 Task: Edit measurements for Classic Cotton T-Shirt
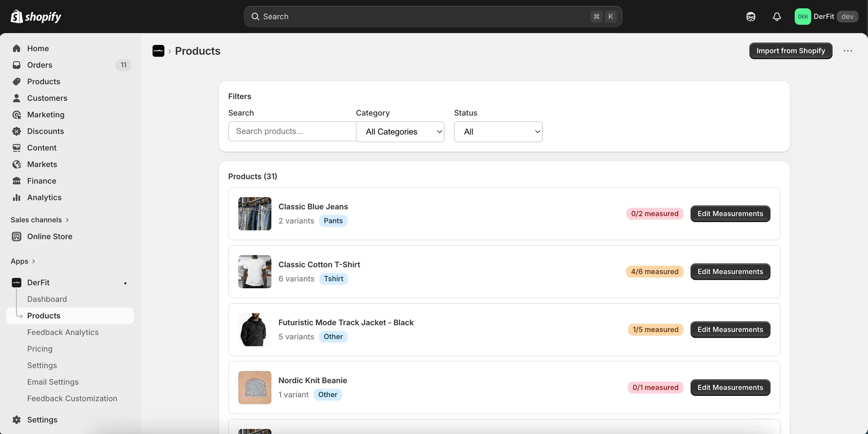(x=730, y=272)
